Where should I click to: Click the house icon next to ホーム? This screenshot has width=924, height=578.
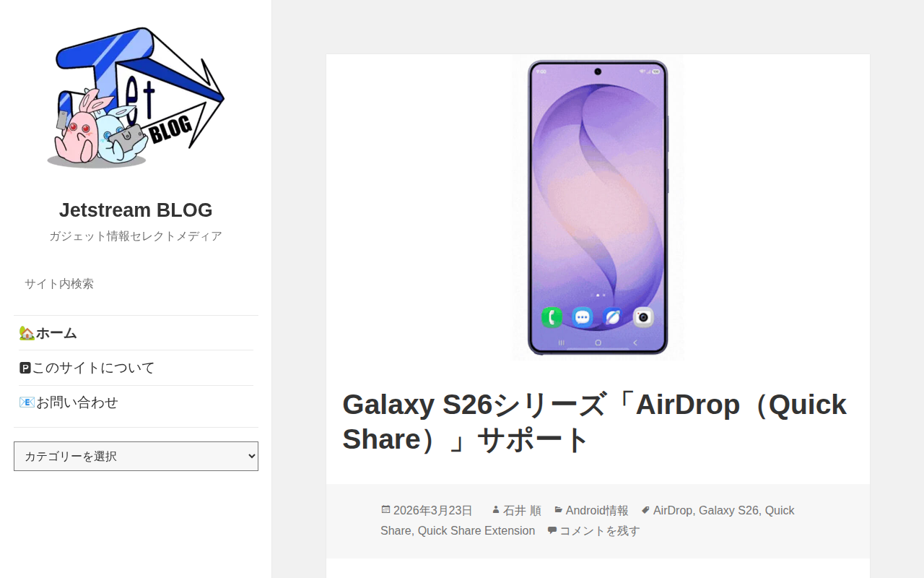tap(27, 333)
